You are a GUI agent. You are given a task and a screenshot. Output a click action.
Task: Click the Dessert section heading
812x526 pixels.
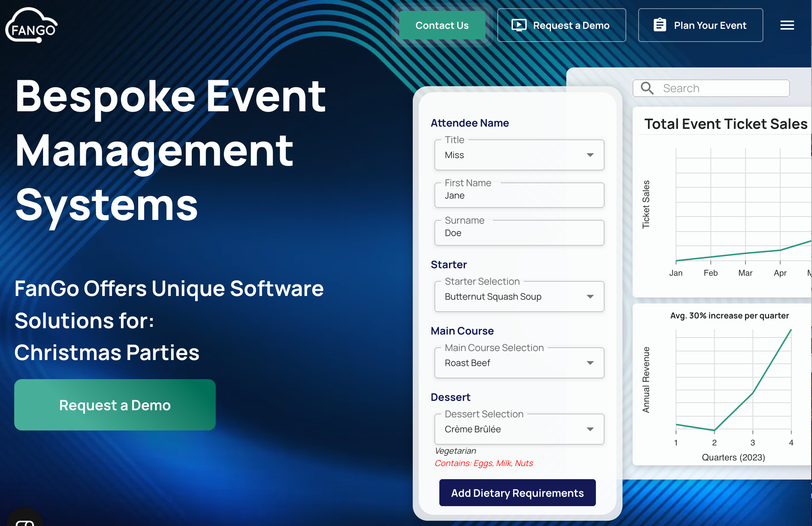click(x=451, y=397)
